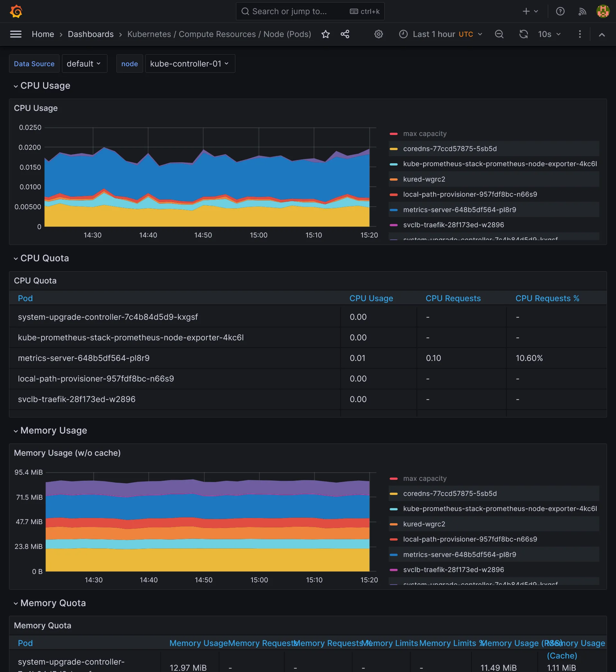Open dashboard settings gear
The height and width of the screenshot is (672, 616).
click(x=378, y=34)
